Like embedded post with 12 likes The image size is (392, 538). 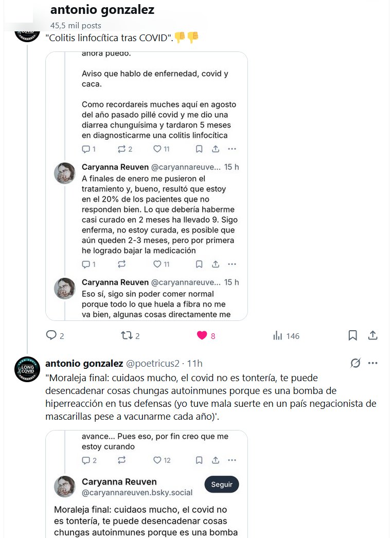(x=158, y=460)
